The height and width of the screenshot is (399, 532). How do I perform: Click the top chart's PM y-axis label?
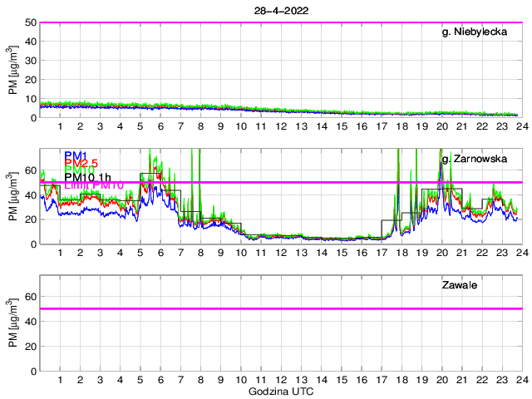(x=14, y=70)
